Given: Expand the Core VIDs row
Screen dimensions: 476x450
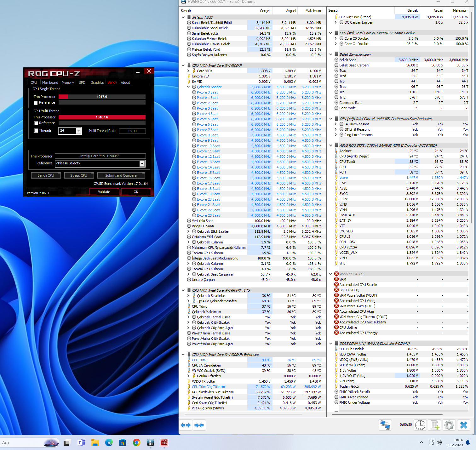Looking at the screenshot, I should pyautogui.click(x=188, y=71).
